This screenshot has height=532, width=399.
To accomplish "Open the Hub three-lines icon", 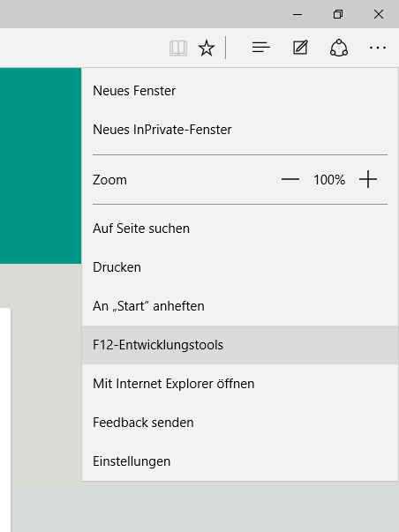I will pos(260,48).
